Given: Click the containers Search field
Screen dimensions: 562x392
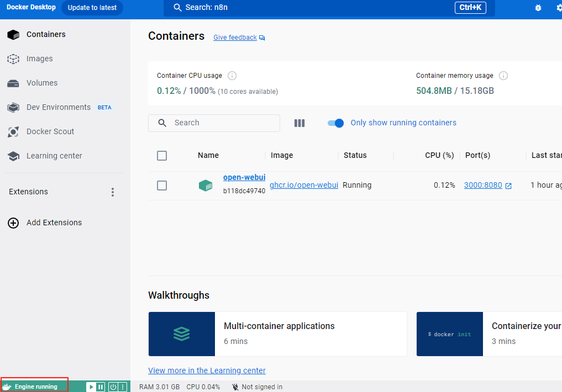Looking at the screenshot, I should click(x=214, y=123).
